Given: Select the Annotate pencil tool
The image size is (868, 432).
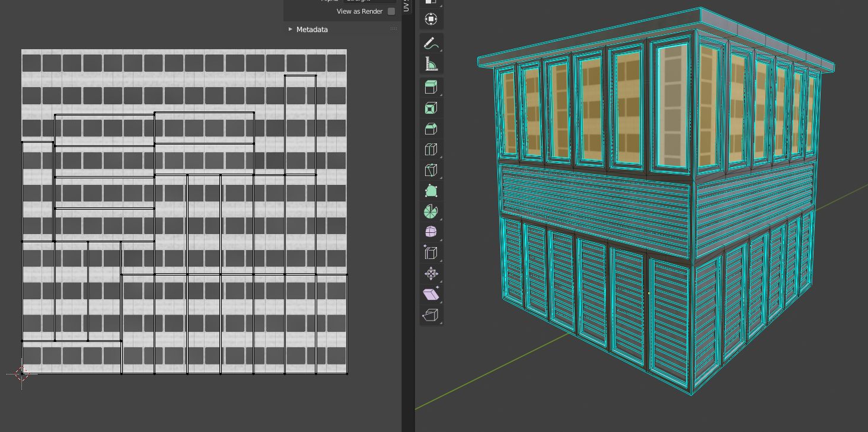Looking at the screenshot, I should tap(432, 43).
